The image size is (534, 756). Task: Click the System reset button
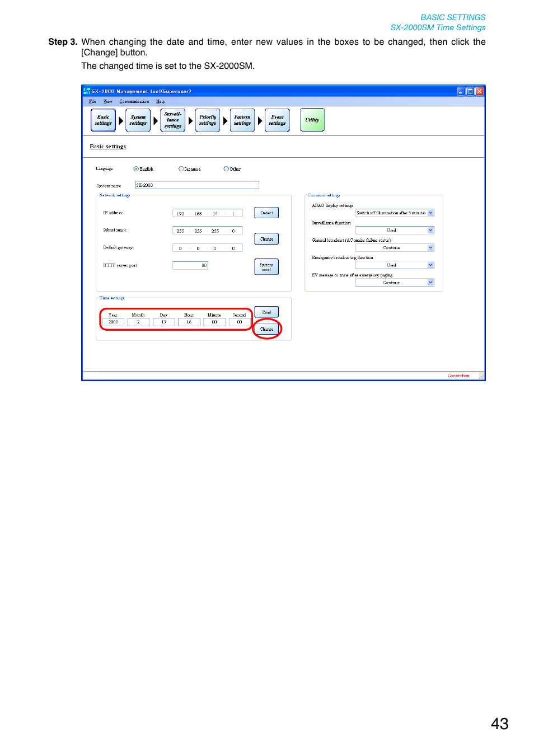coord(266,267)
